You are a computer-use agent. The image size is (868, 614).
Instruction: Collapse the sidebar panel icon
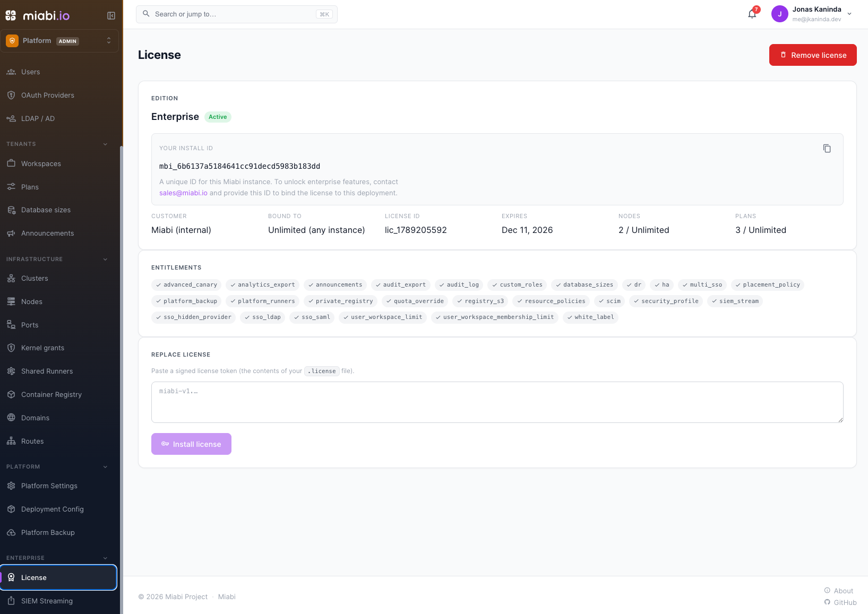111,15
